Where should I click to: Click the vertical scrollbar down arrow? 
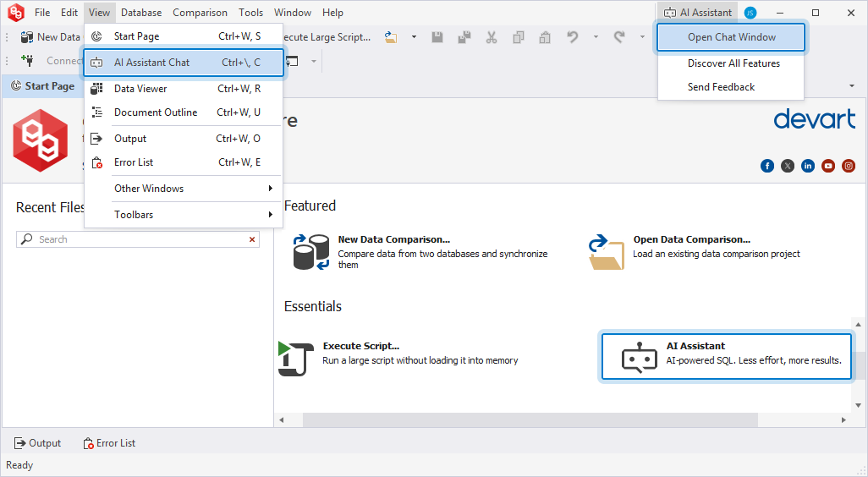click(858, 405)
